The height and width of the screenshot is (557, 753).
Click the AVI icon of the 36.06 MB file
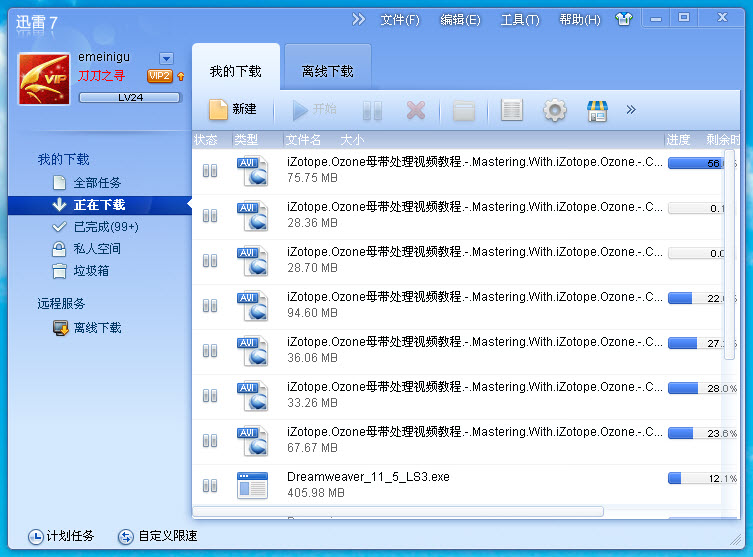[253, 351]
